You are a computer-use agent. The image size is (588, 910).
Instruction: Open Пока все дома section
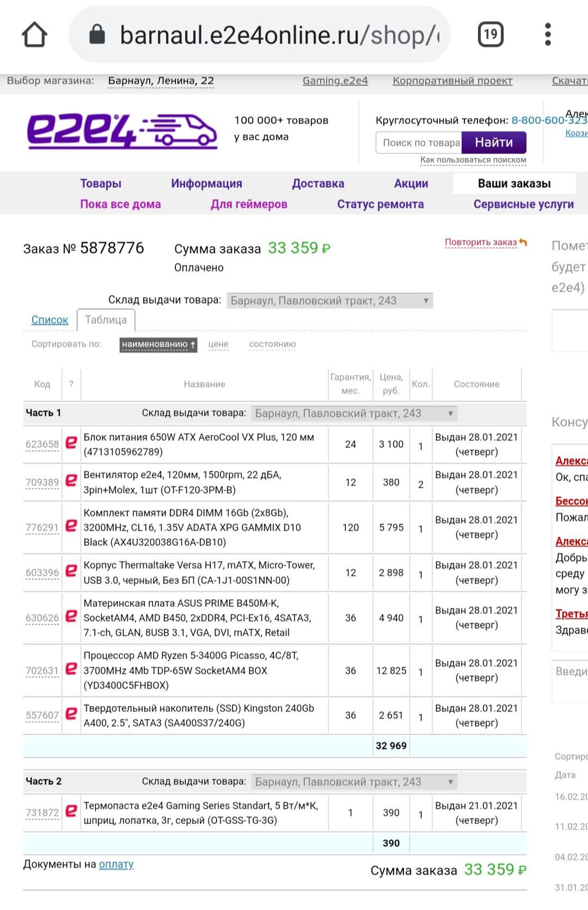[120, 204]
